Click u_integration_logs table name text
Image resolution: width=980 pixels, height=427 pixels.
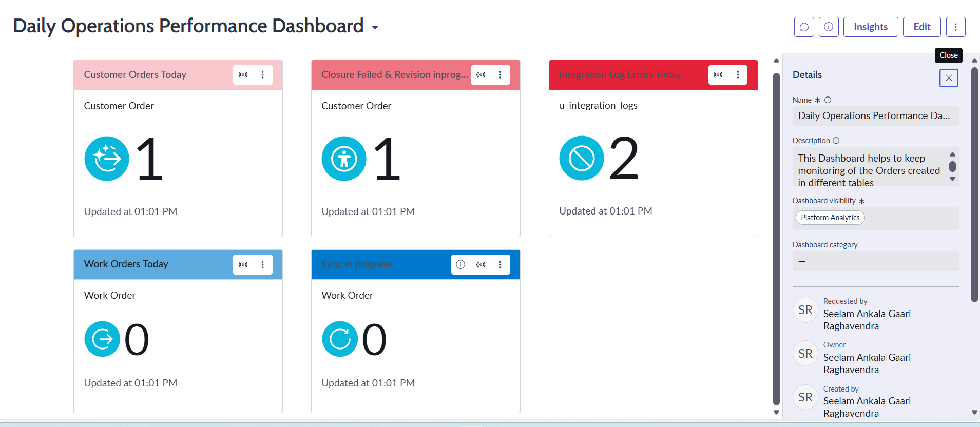pos(598,105)
